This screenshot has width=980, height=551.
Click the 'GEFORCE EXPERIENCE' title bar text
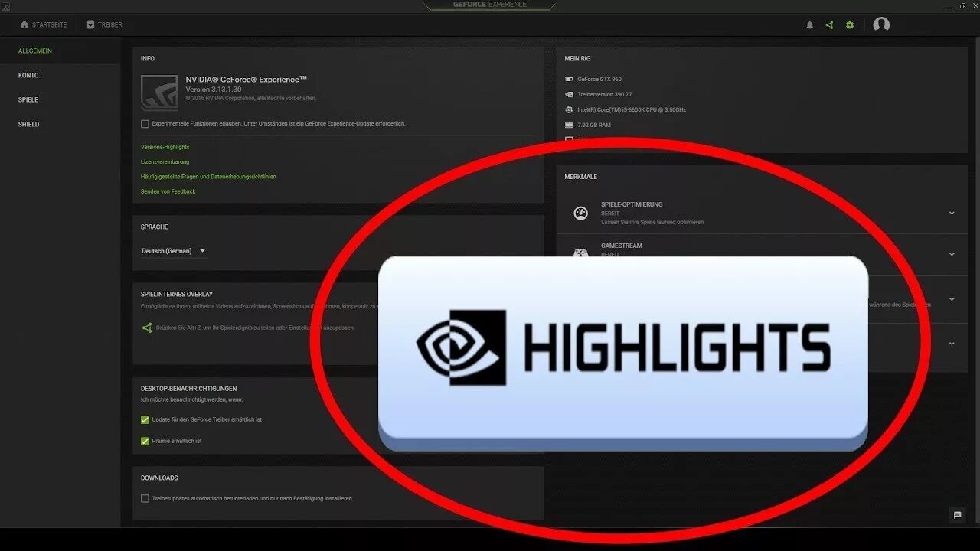(x=489, y=5)
